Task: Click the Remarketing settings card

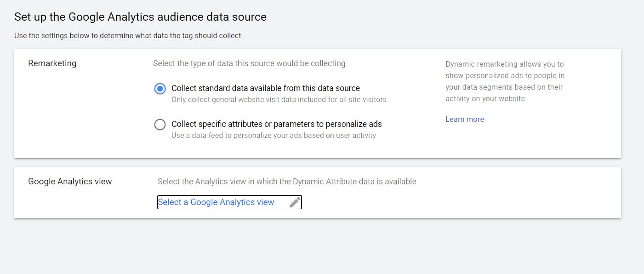Action: coord(317,103)
